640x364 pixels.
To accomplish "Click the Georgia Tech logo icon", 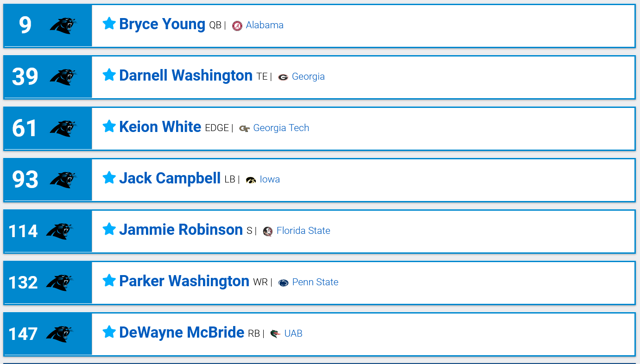I will (x=245, y=129).
